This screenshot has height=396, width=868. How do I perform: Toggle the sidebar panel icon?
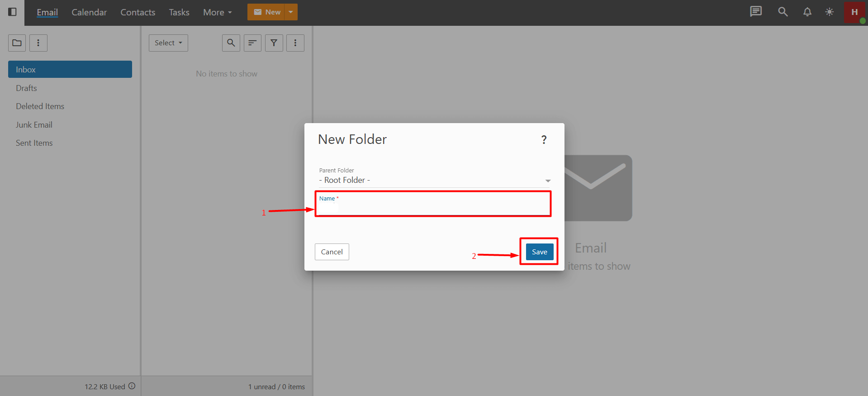click(12, 12)
